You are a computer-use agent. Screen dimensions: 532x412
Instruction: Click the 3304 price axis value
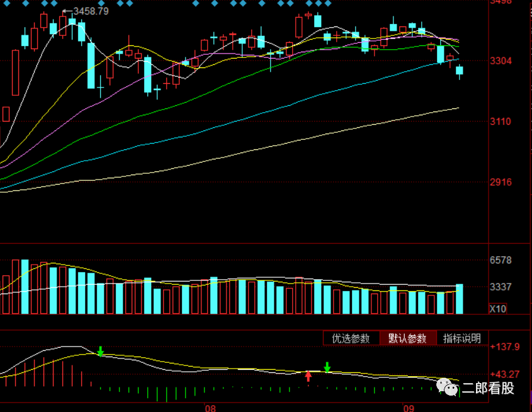coord(501,61)
